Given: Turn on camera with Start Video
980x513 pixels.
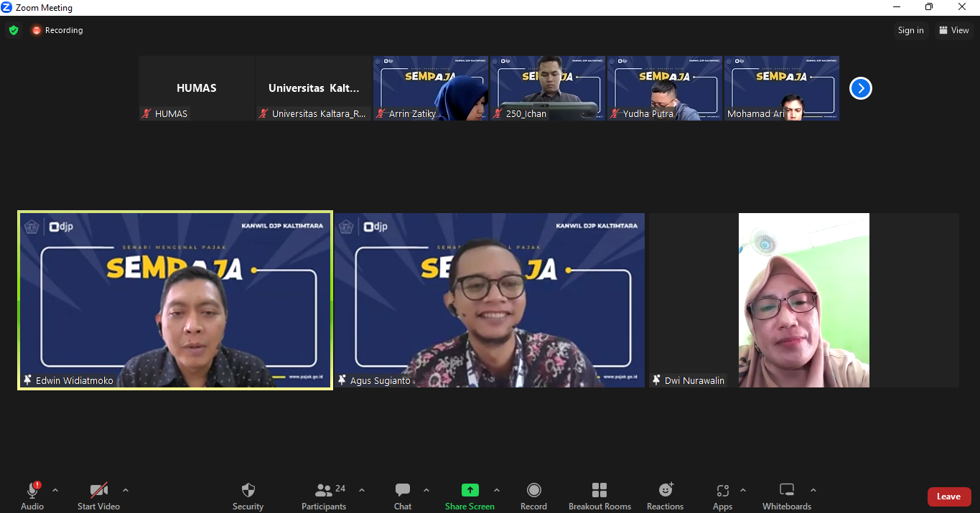Looking at the screenshot, I should coord(98,491).
